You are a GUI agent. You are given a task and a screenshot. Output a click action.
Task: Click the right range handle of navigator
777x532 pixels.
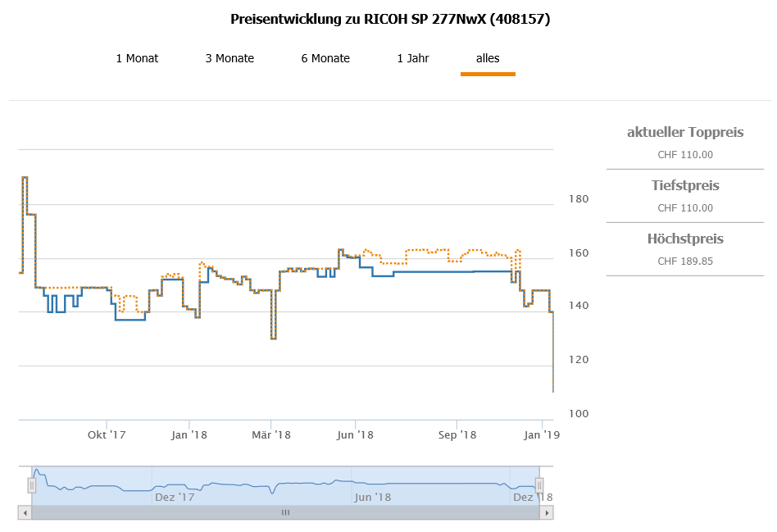539,485
